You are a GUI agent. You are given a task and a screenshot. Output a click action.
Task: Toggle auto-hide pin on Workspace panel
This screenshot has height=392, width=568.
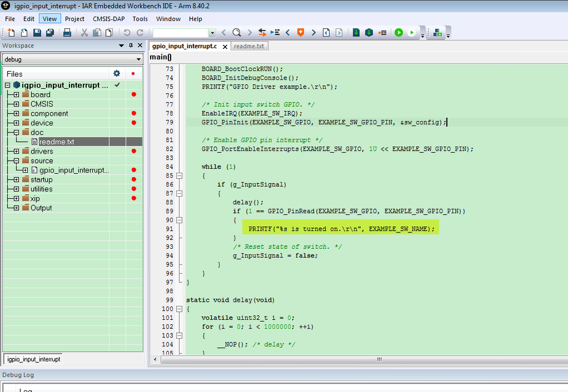tap(131, 45)
